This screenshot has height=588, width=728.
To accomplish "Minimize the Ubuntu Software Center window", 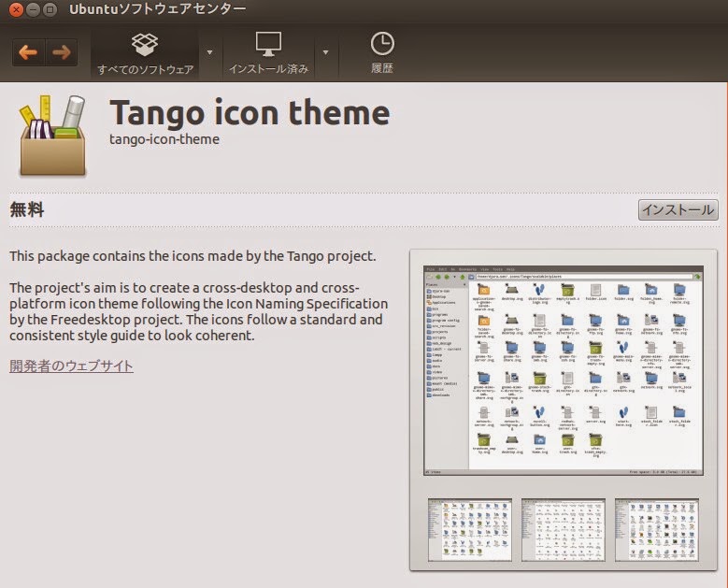I will 33,9.
